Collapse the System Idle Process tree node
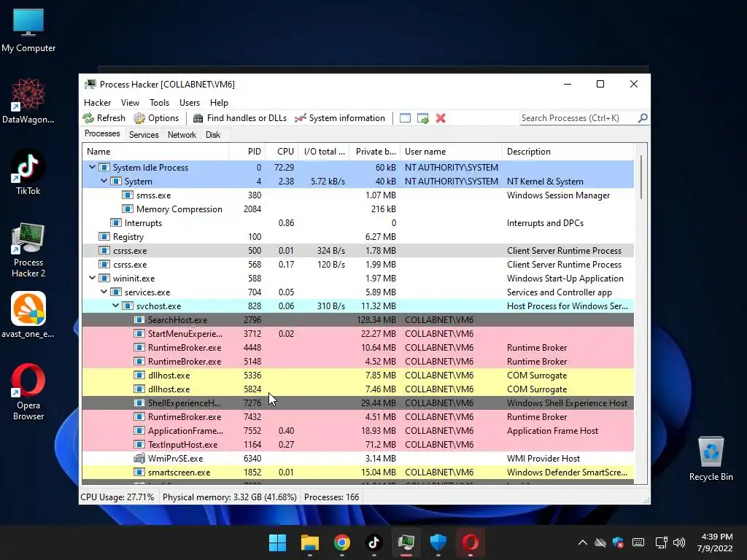The height and width of the screenshot is (560, 747). click(x=92, y=167)
